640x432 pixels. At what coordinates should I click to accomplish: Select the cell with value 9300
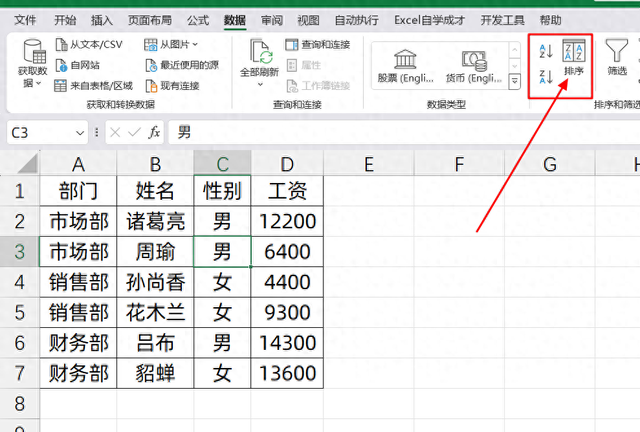[287, 312]
